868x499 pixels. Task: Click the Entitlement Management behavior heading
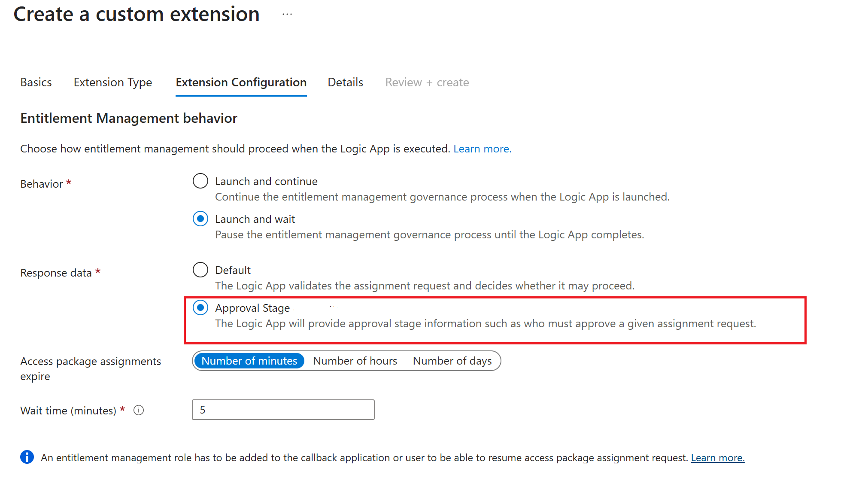click(x=128, y=118)
